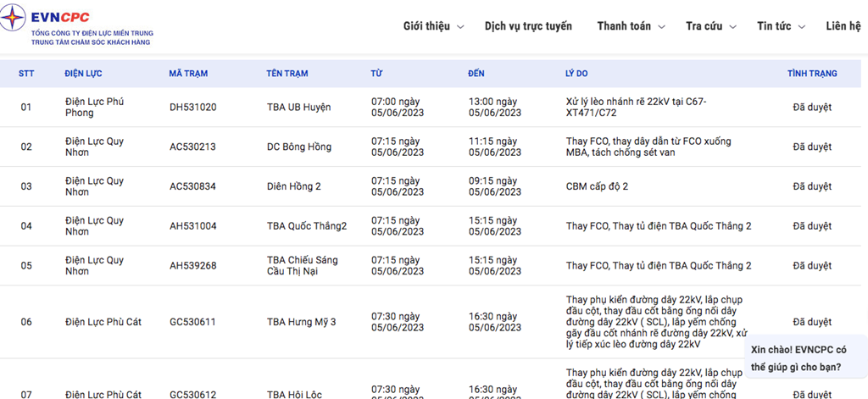
Task: Click the EVNCPC star logo icon
Action: (x=12, y=19)
